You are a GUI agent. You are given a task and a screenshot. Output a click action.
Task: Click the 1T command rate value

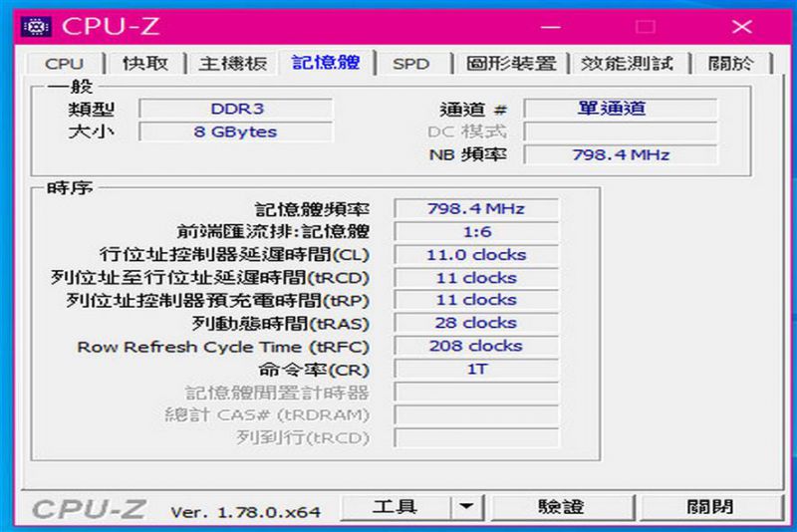click(x=476, y=369)
